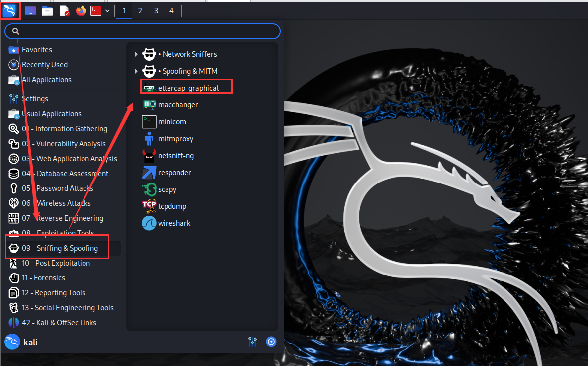The image size is (588, 366).
Task: Click the ettercap-graphical label
Action: 188,88
